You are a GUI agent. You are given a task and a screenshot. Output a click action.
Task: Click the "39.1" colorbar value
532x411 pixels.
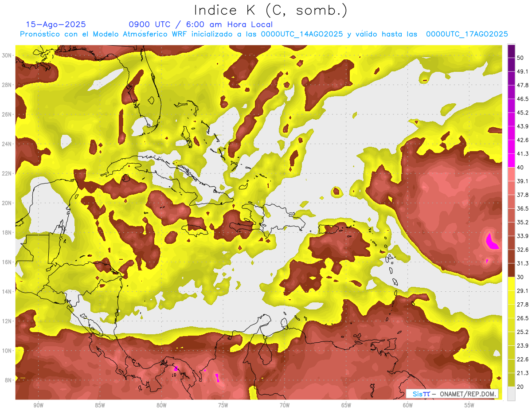tap(522, 181)
